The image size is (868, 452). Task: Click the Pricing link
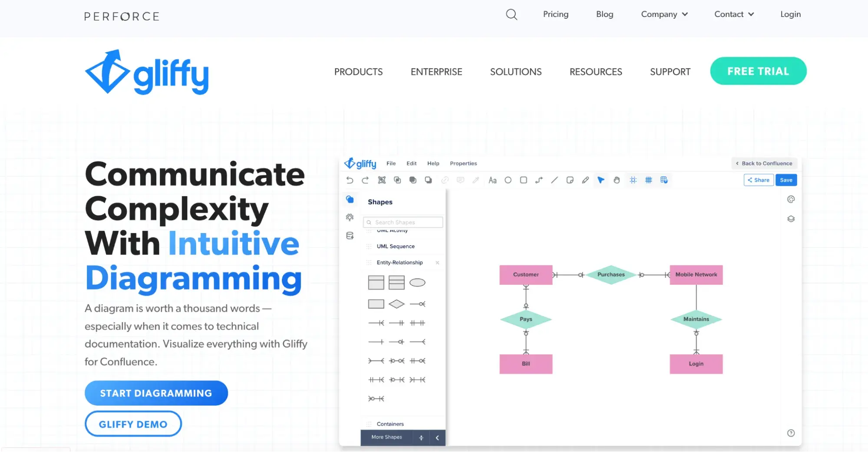tap(556, 14)
